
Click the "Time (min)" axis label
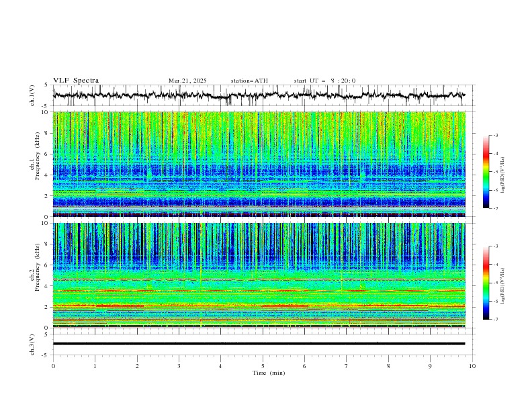(x=269, y=373)
